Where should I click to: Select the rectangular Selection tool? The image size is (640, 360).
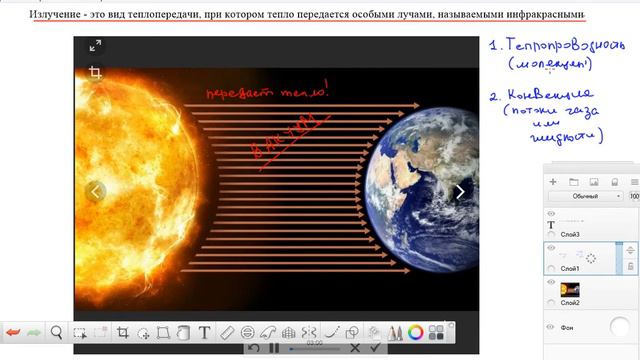point(80,333)
